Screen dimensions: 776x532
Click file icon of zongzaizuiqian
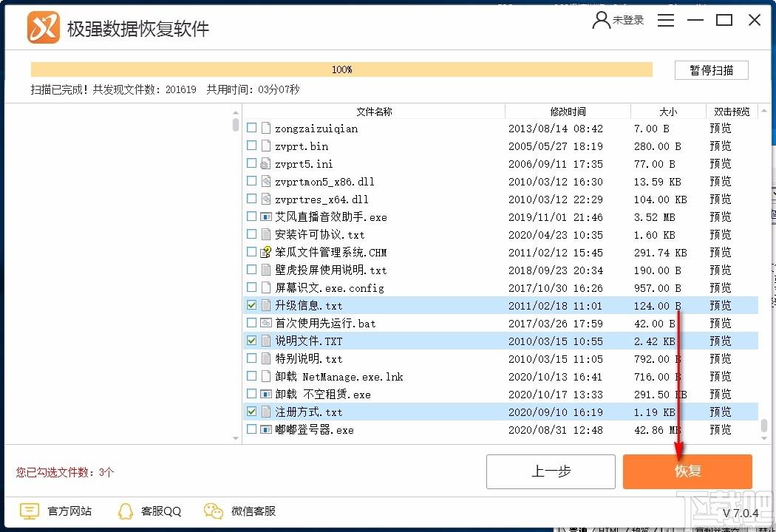pyautogui.click(x=266, y=128)
